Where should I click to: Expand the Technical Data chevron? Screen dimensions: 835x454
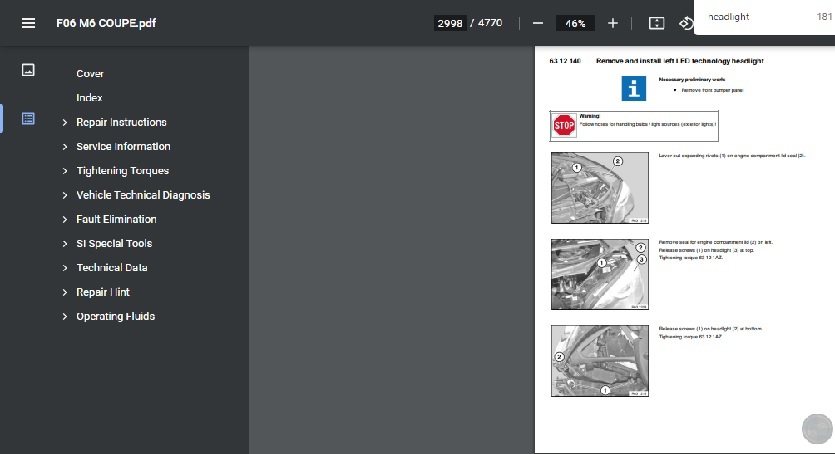(64, 268)
